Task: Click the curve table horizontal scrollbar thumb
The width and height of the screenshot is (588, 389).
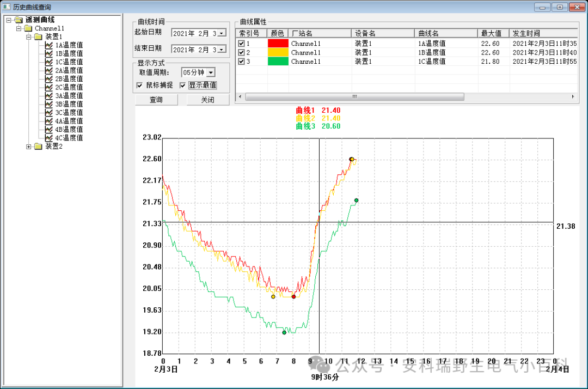Action: pos(355,97)
